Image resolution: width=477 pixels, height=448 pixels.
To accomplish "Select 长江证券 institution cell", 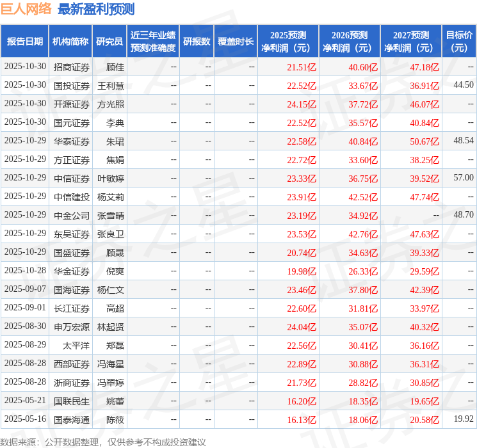I will (72, 308).
